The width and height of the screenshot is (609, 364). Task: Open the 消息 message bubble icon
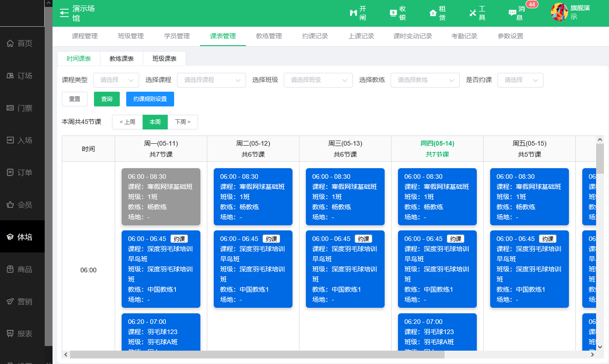point(512,13)
